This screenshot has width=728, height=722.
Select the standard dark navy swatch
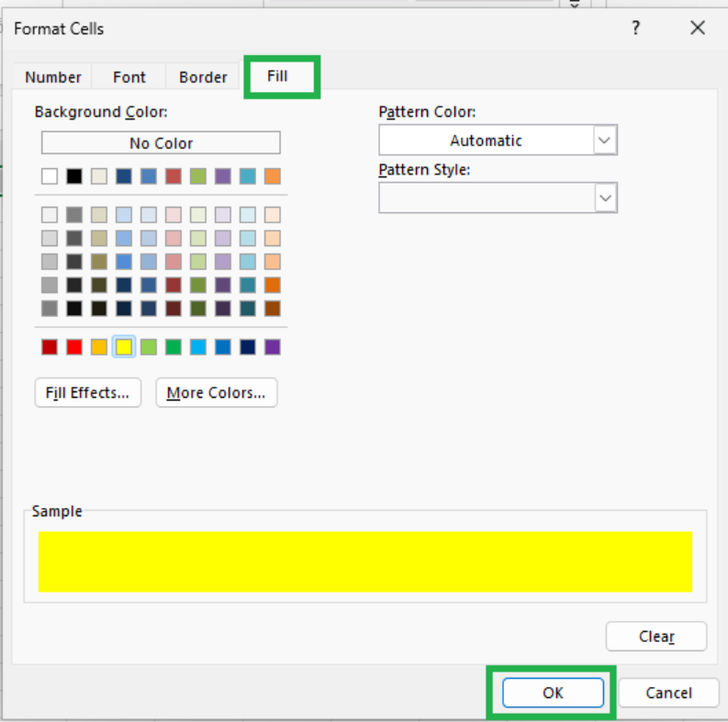point(248,347)
